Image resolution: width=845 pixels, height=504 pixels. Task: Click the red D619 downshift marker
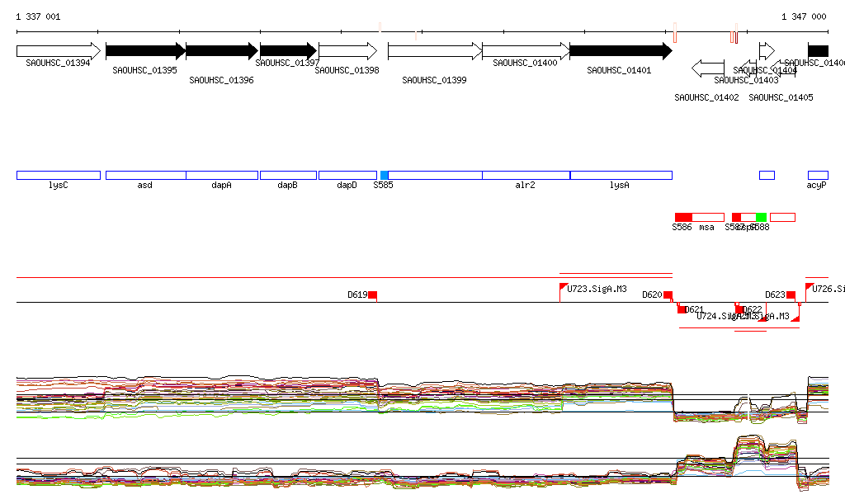[372, 295]
